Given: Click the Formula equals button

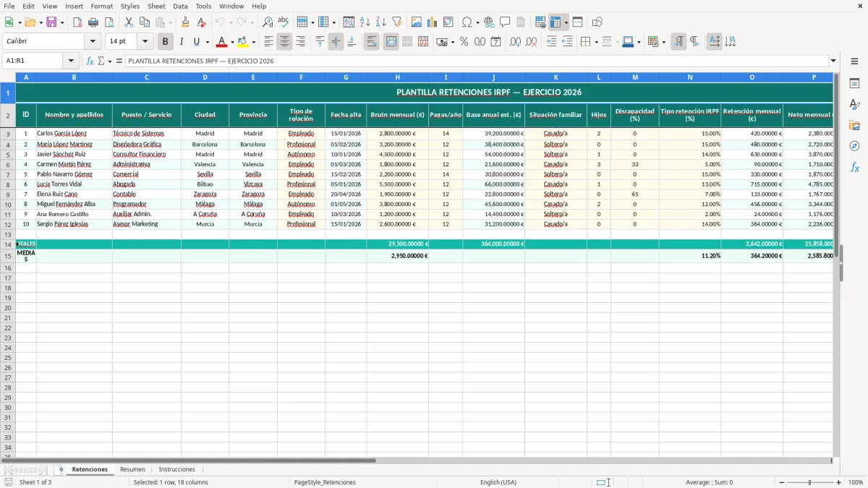Looking at the screenshot, I should (x=119, y=61).
